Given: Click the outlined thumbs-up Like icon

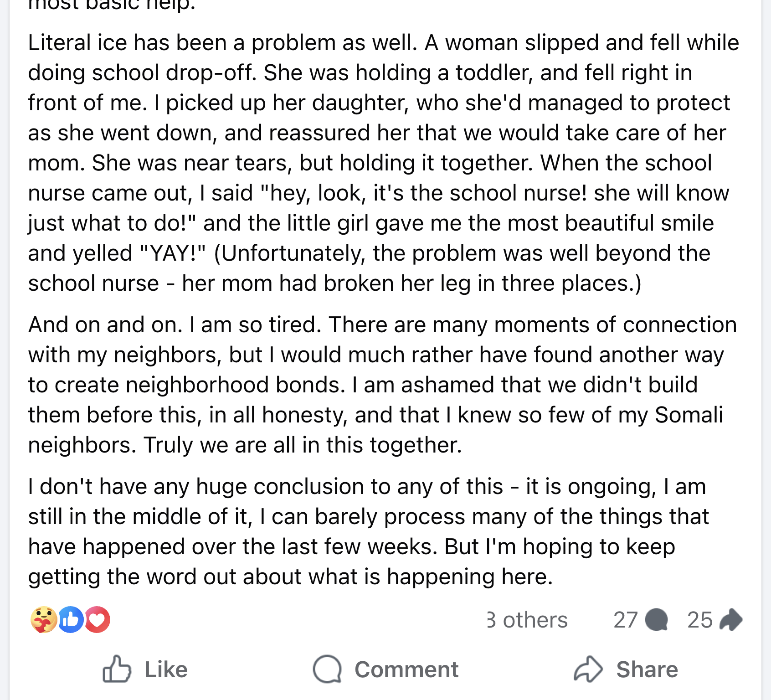Looking at the screenshot, I should [x=117, y=669].
